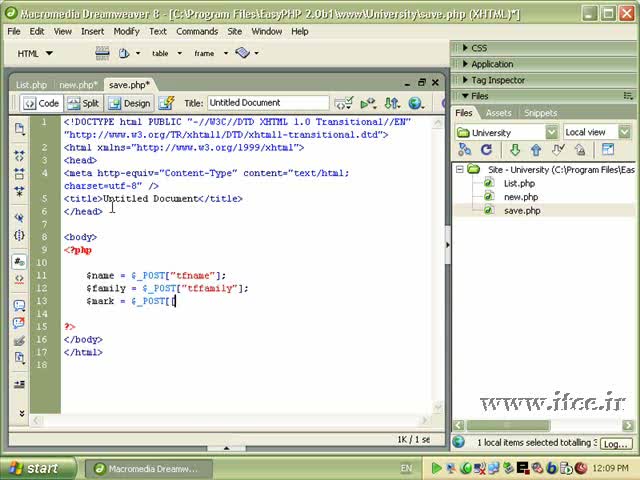The height and width of the screenshot is (480, 640).
Task: Click the Wrap Tag pencil icon
Action: pyautogui.click(x=19, y=340)
